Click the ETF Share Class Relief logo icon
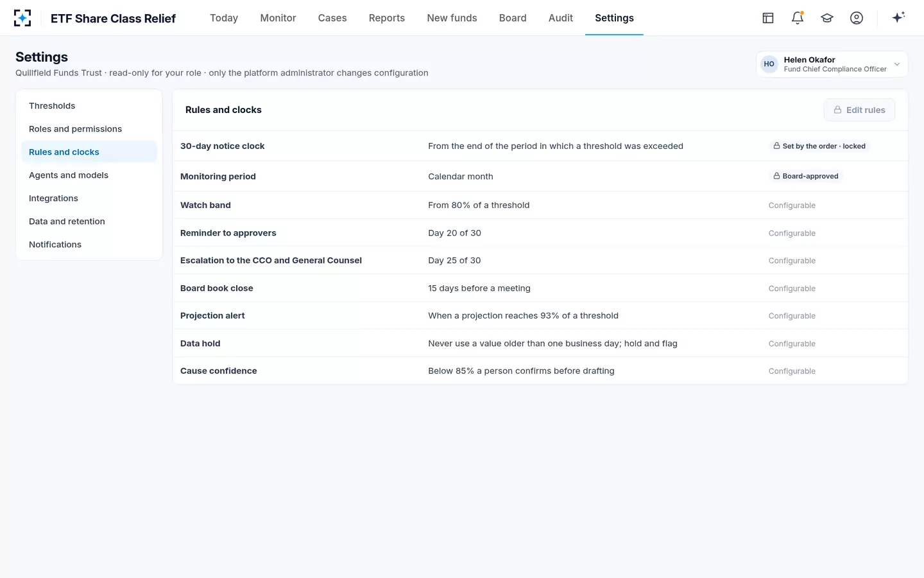 point(22,18)
